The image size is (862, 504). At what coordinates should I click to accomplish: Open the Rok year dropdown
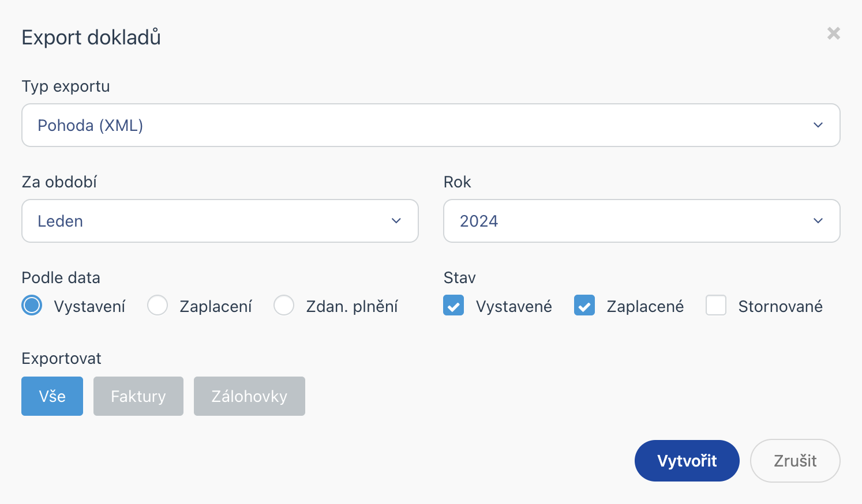point(641,221)
